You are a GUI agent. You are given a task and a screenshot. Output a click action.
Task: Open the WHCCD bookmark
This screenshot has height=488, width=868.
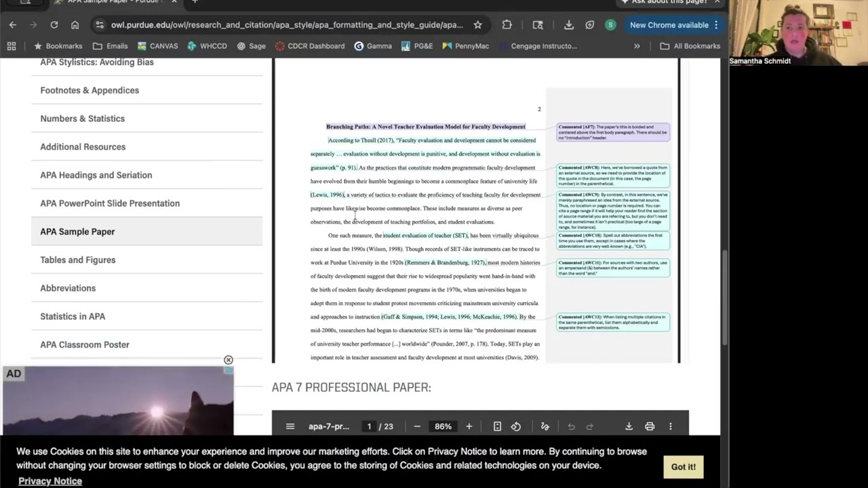207,46
